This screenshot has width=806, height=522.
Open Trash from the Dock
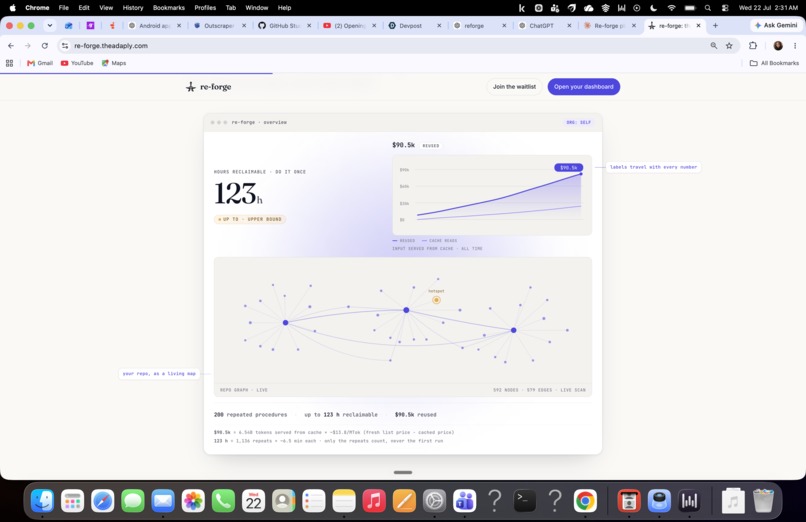pyautogui.click(x=763, y=501)
